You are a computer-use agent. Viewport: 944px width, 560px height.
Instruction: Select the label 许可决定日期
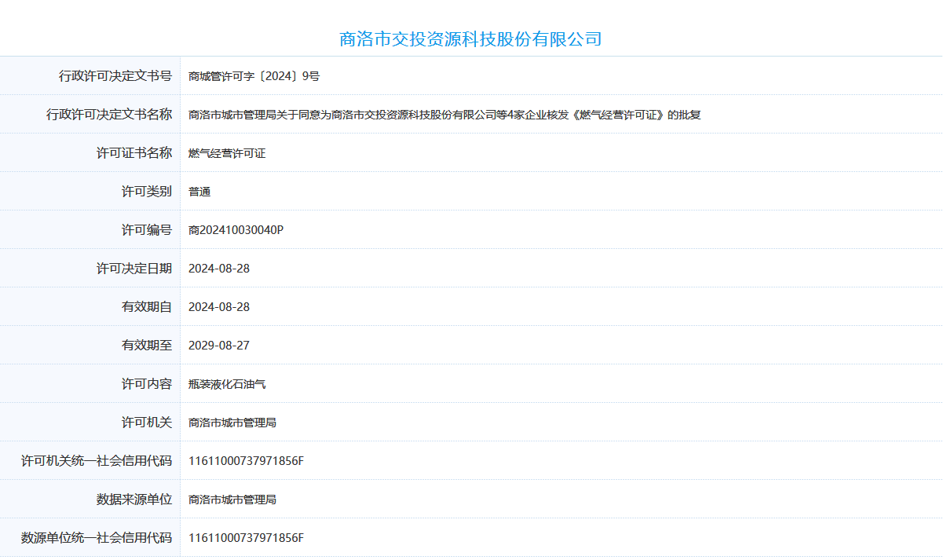coord(134,269)
